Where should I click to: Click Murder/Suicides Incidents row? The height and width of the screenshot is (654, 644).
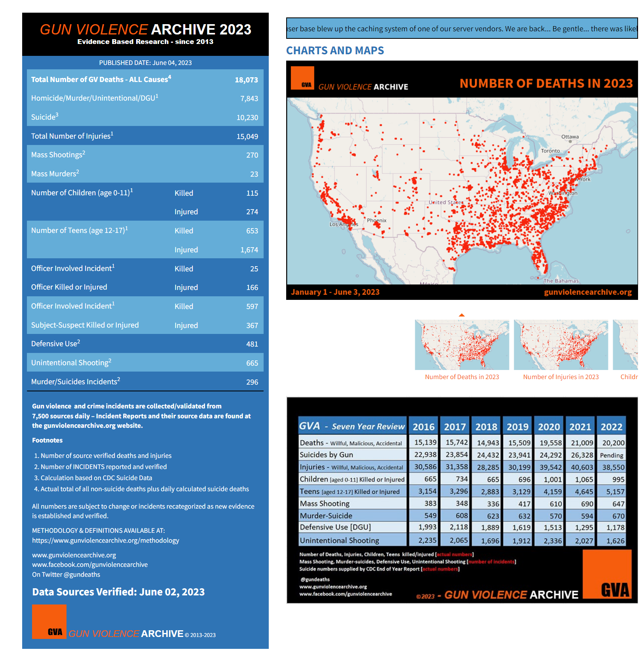[x=145, y=381]
